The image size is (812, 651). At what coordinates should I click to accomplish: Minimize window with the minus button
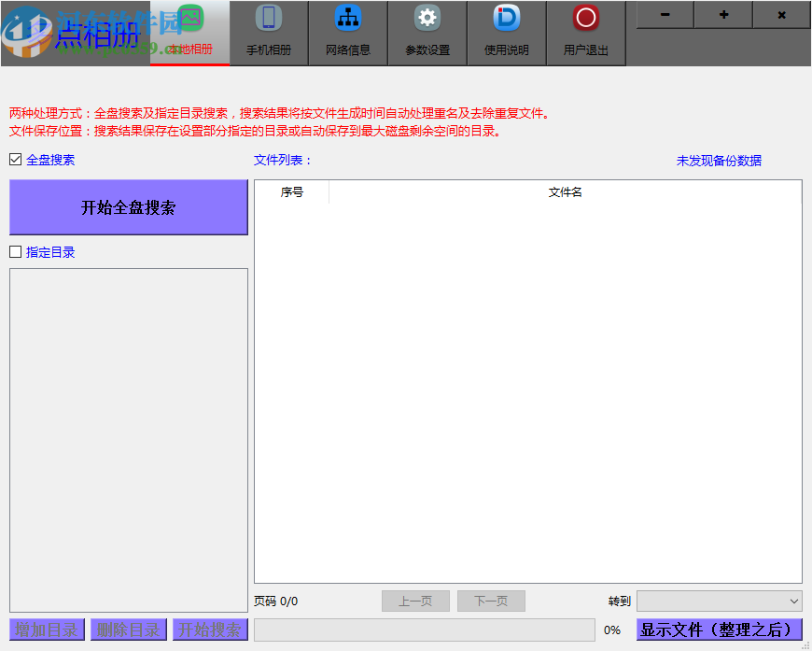click(665, 15)
